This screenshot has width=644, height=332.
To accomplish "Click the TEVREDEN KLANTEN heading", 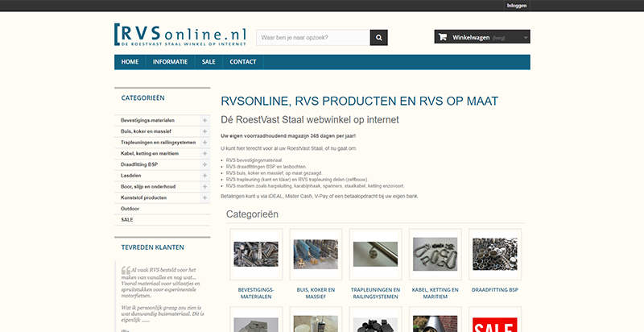I will coord(152,247).
